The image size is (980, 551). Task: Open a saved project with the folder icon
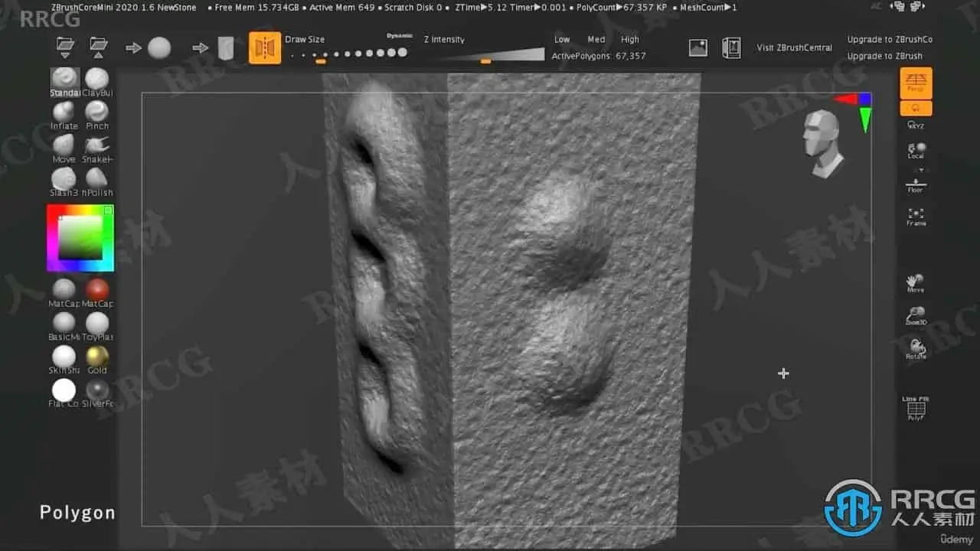pyautogui.click(x=65, y=47)
